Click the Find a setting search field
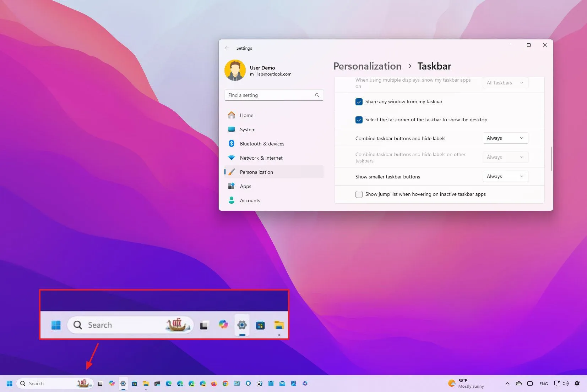 point(274,95)
